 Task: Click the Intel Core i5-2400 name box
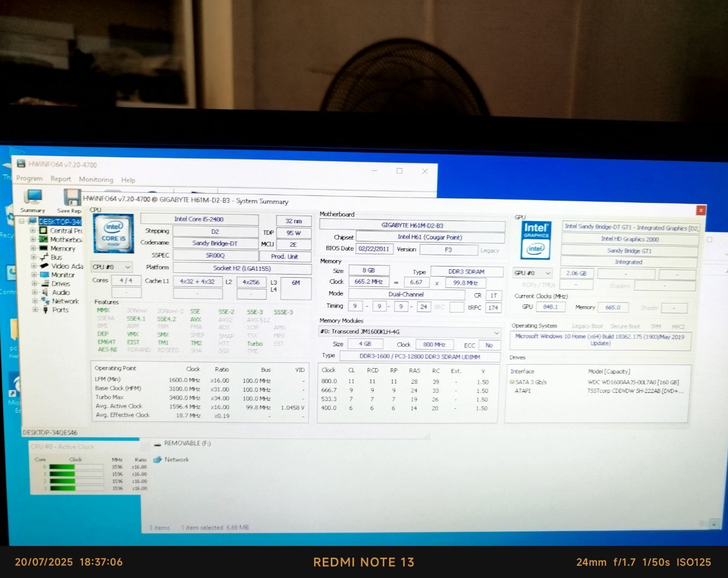pos(199,219)
